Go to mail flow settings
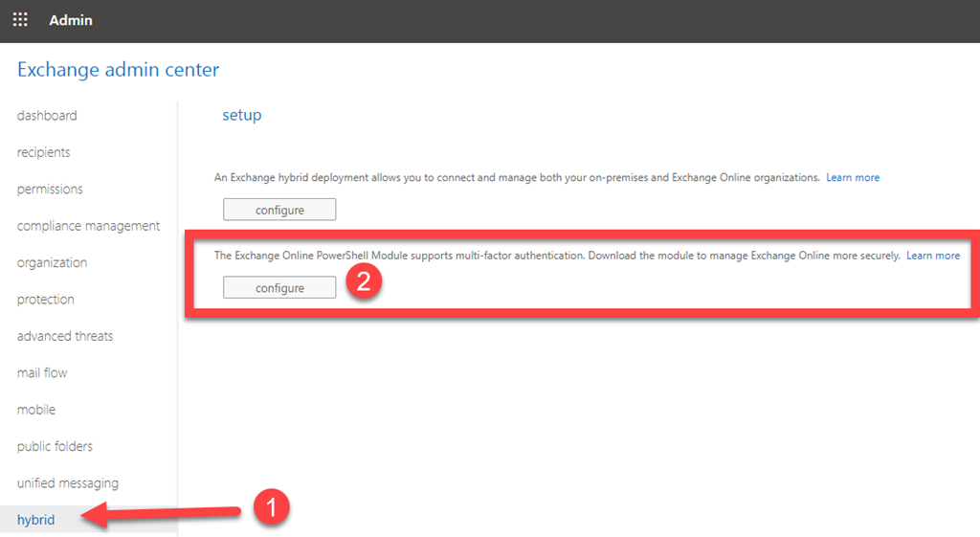This screenshot has width=980, height=537. click(42, 373)
